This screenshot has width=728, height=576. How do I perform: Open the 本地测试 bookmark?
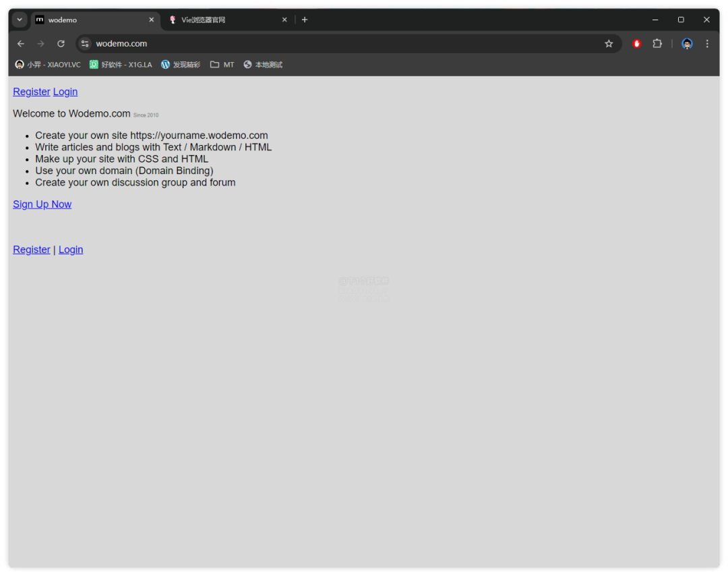pos(263,65)
